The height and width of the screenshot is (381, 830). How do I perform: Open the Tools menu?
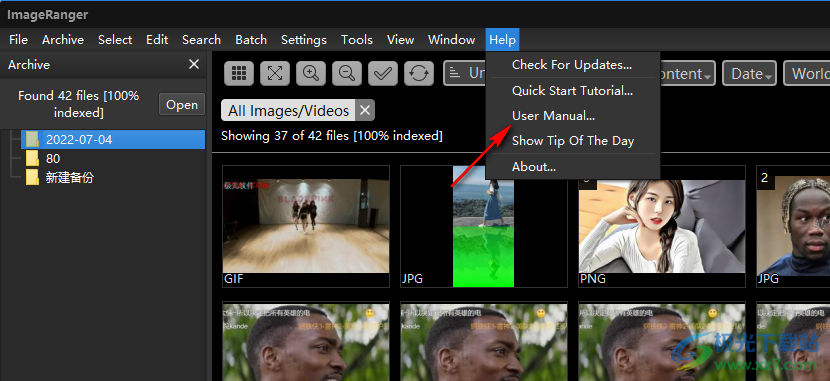pyautogui.click(x=357, y=40)
